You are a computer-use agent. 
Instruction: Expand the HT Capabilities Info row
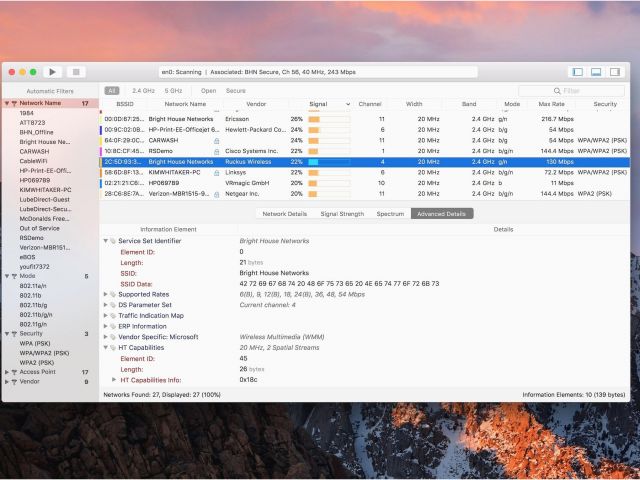point(114,380)
